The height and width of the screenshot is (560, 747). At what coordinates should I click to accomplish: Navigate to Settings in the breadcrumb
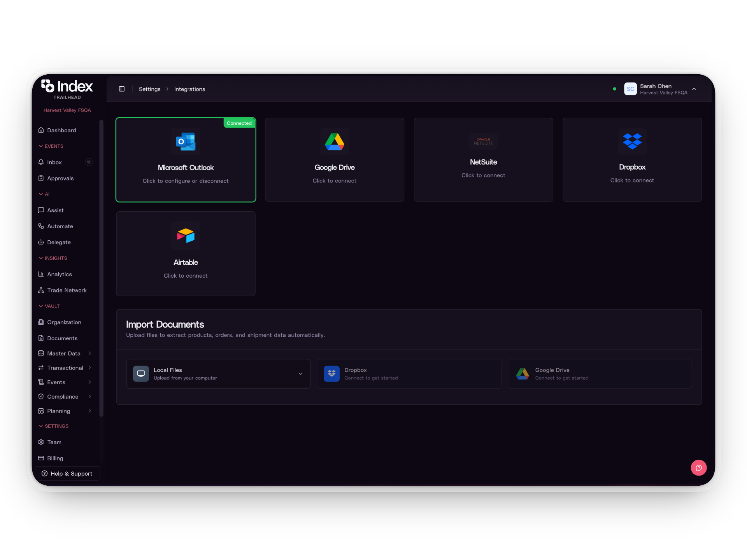pyautogui.click(x=149, y=89)
